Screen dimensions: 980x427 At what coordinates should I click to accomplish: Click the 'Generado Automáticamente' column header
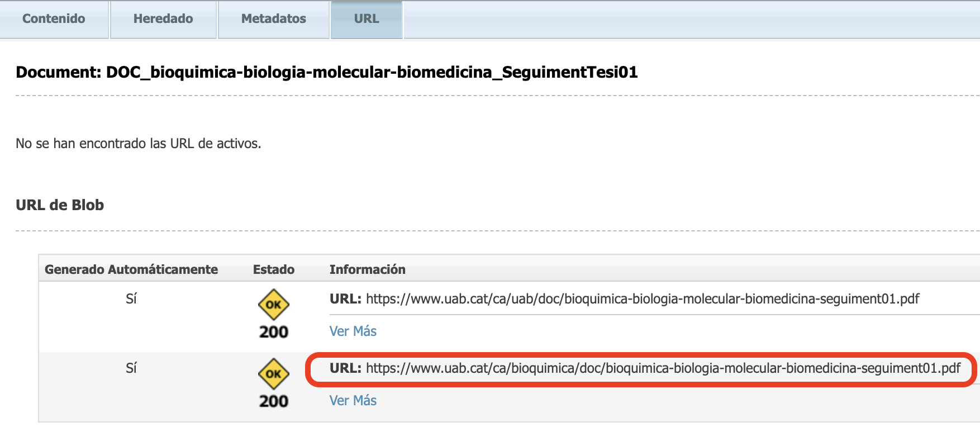pos(130,269)
